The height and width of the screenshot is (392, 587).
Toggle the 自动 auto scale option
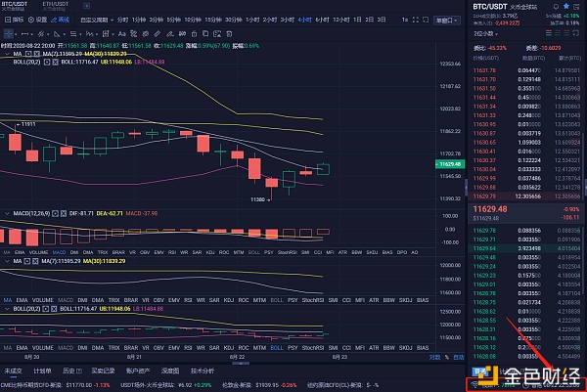click(x=459, y=357)
